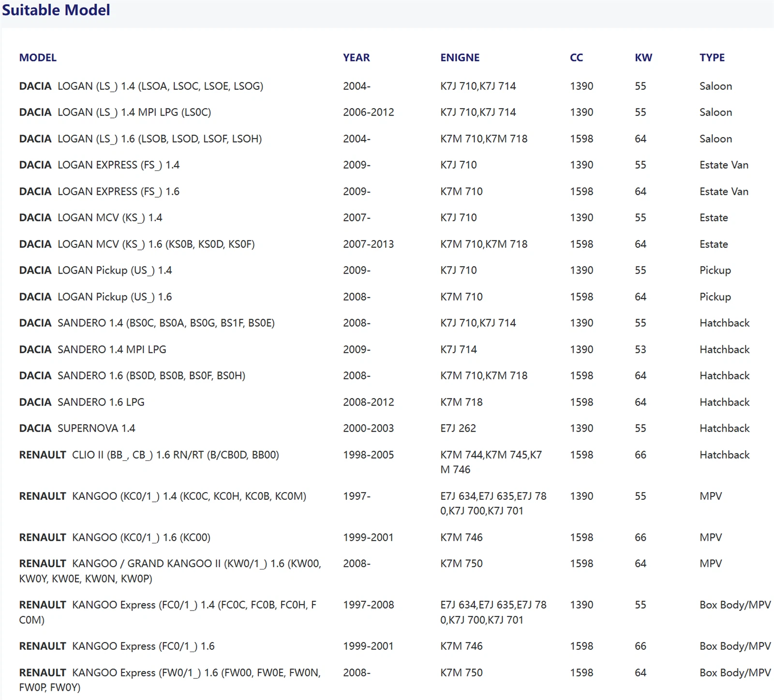This screenshot has height=700, width=774.
Task: Select 'KANGOO (KC0/1_) 1.6 (KC00)' model
Action: click(115, 538)
